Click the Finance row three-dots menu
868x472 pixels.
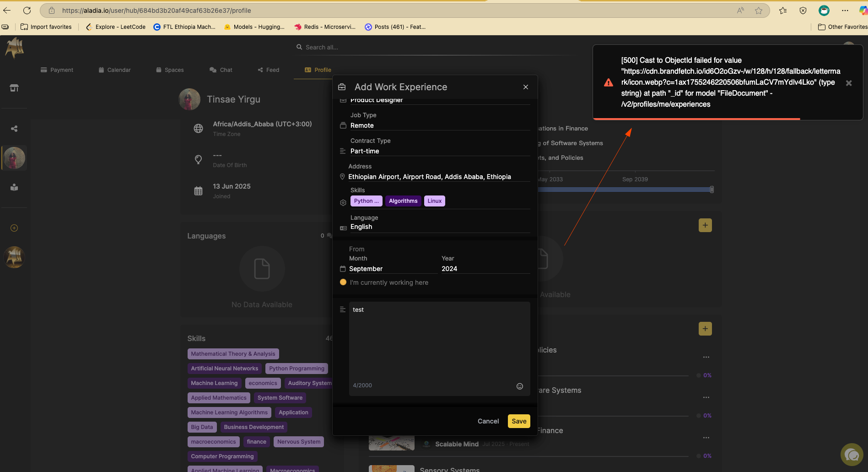pos(706,438)
